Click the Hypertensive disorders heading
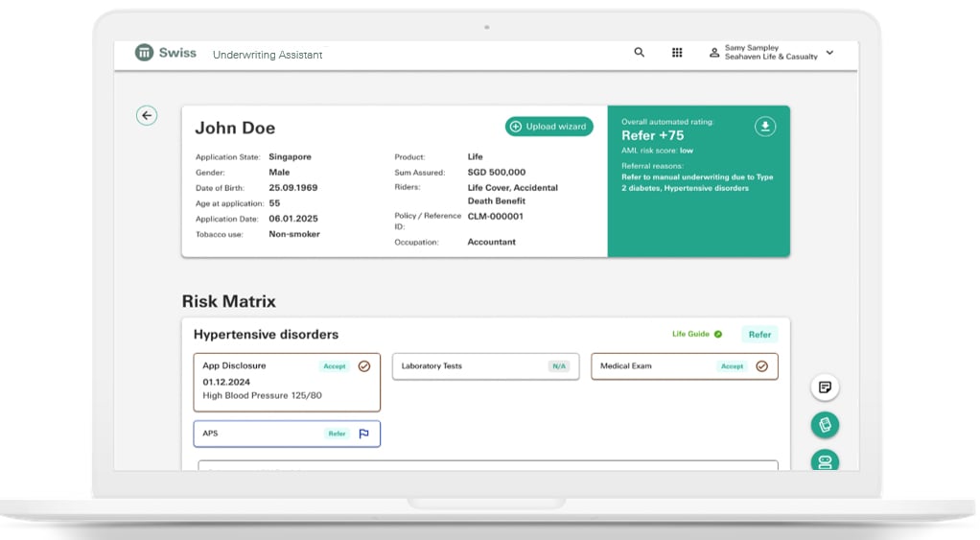980x540 pixels. tap(266, 335)
